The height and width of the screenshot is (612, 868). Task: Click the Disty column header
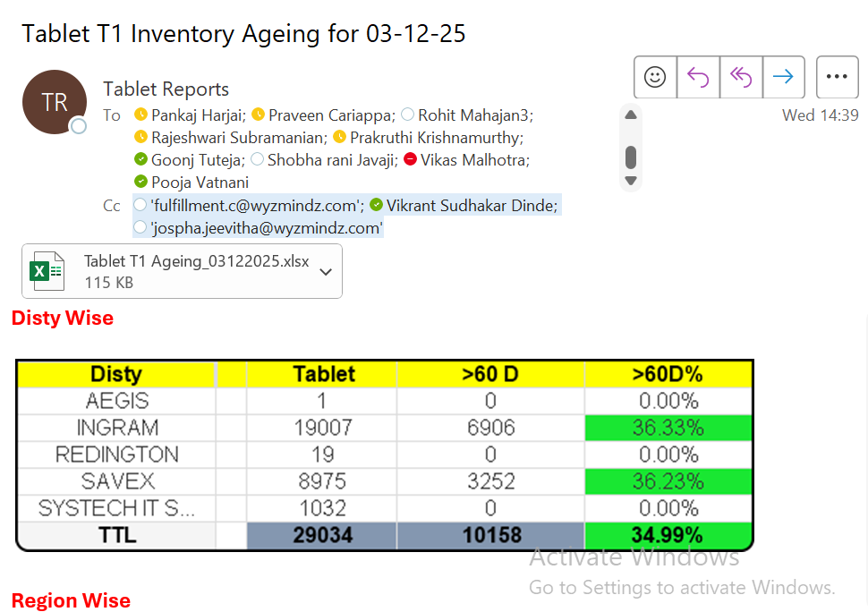tap(116, 374)
